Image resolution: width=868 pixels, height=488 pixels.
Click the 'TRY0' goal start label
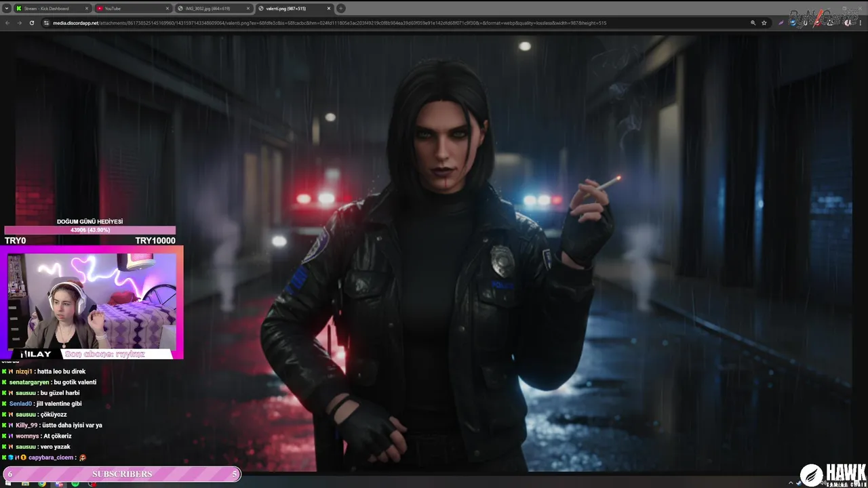15,241
